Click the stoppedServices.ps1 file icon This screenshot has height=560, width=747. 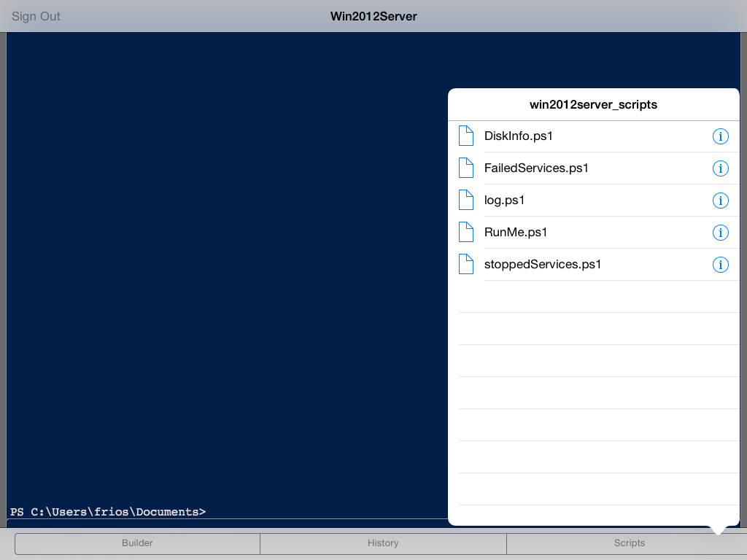click(x=466, y=264)
